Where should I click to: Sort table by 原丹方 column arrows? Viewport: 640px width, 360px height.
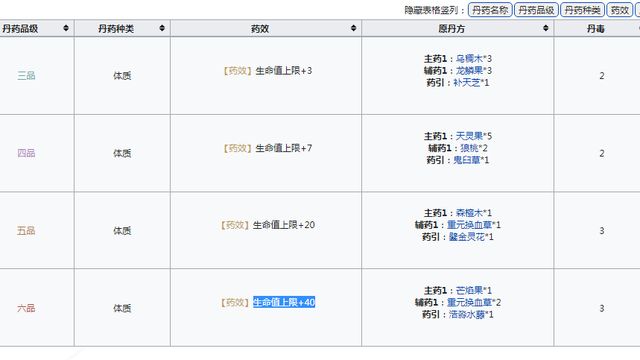[546, 28]
